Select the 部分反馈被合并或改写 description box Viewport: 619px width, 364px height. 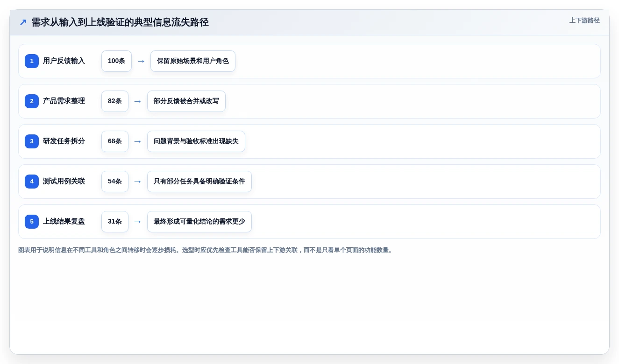pyautogui.click(x=186, y=101)
